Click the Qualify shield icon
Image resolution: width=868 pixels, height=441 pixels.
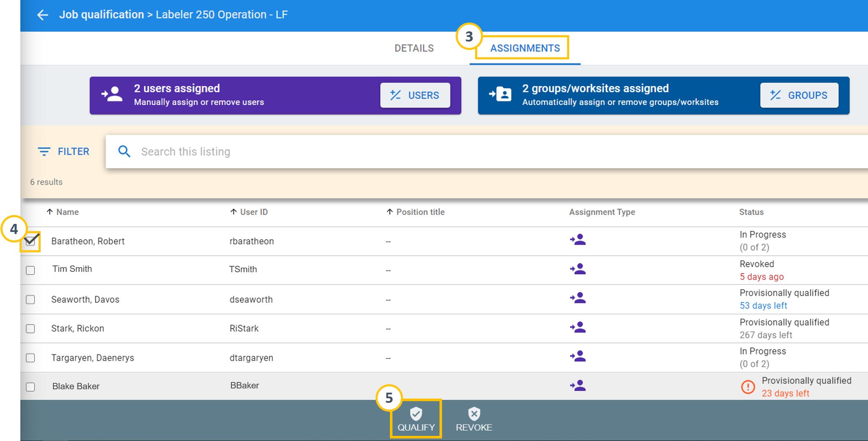(x=416, y=413)
